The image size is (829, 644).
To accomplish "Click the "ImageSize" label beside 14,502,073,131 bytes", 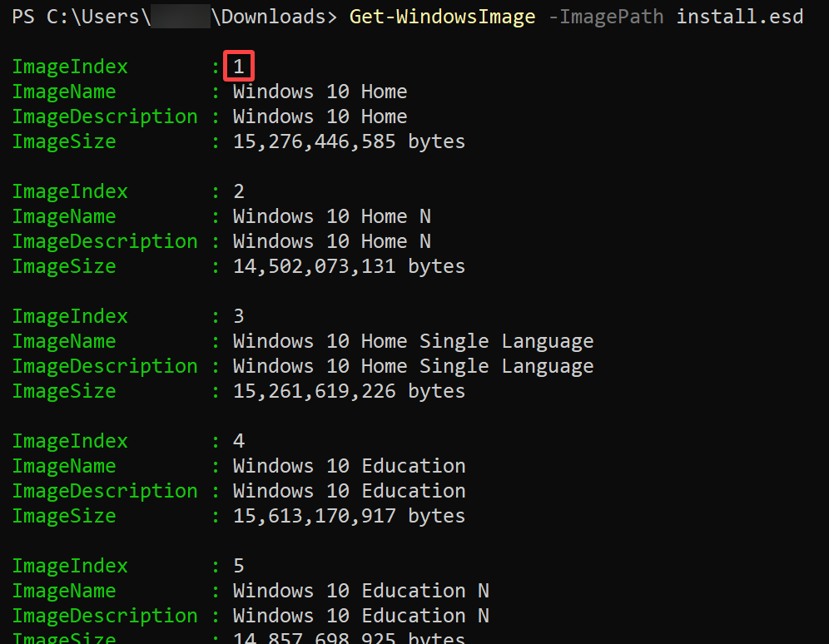I will [64, 266].
